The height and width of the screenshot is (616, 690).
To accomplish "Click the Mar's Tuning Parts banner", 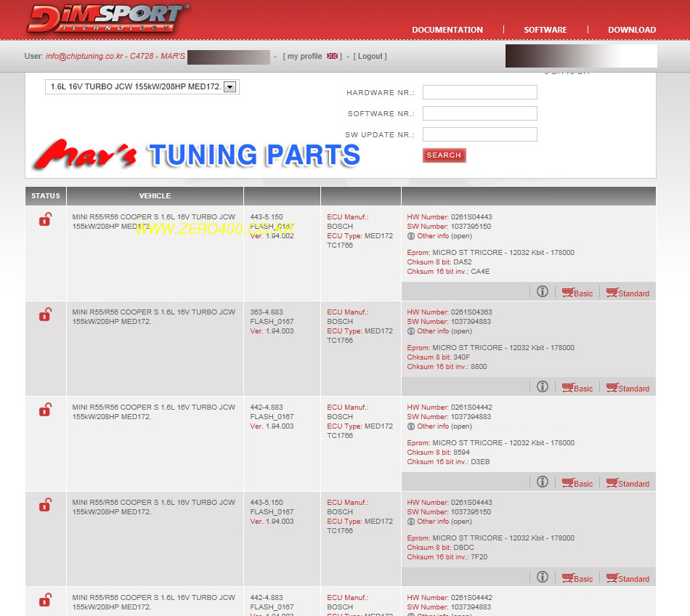I will [197, 155].
